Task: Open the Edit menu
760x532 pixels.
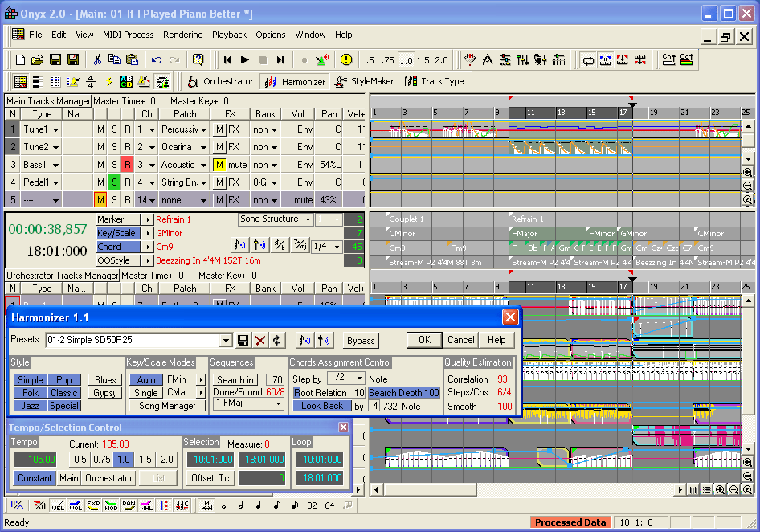Action: (x=59, y=35)
